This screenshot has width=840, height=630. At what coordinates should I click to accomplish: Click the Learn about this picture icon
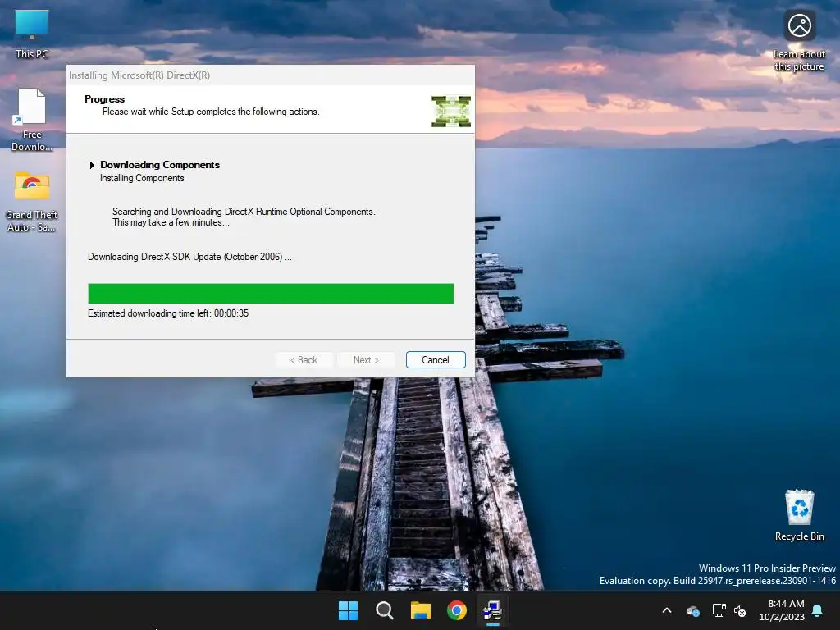pos(799,41)
